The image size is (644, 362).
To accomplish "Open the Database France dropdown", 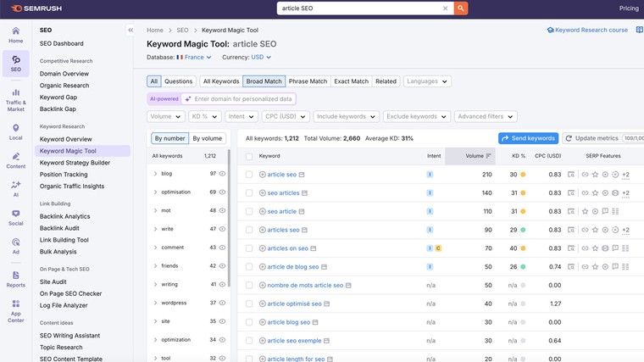I will click(194, 58).
